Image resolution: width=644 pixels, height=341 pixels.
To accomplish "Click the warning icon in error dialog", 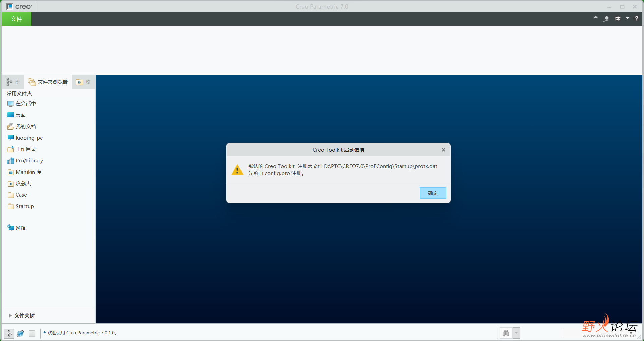I will (237, 169).
